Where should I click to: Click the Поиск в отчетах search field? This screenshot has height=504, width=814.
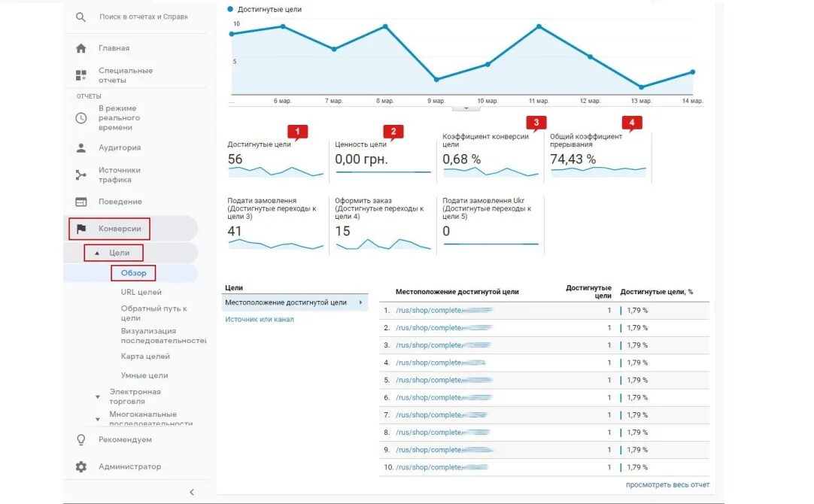point(143,17)
